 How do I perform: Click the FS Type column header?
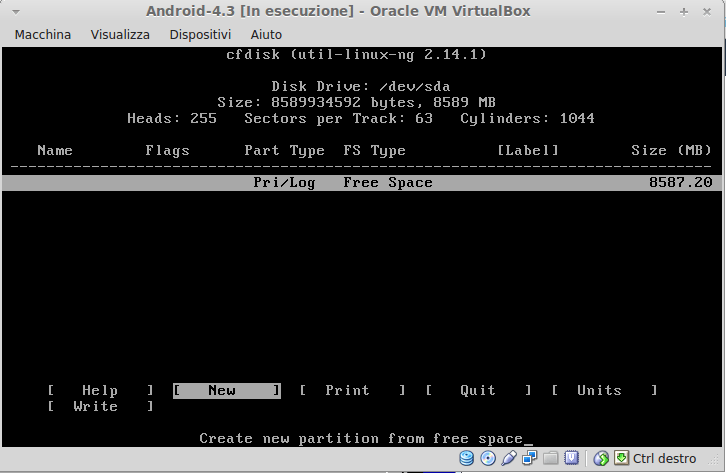[x=374, y=150]
